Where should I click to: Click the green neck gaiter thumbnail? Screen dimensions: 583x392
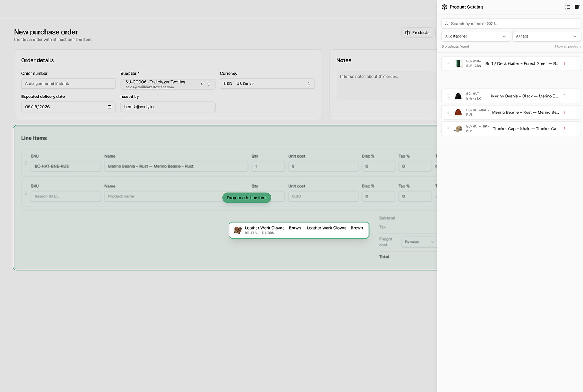[458, 63]
